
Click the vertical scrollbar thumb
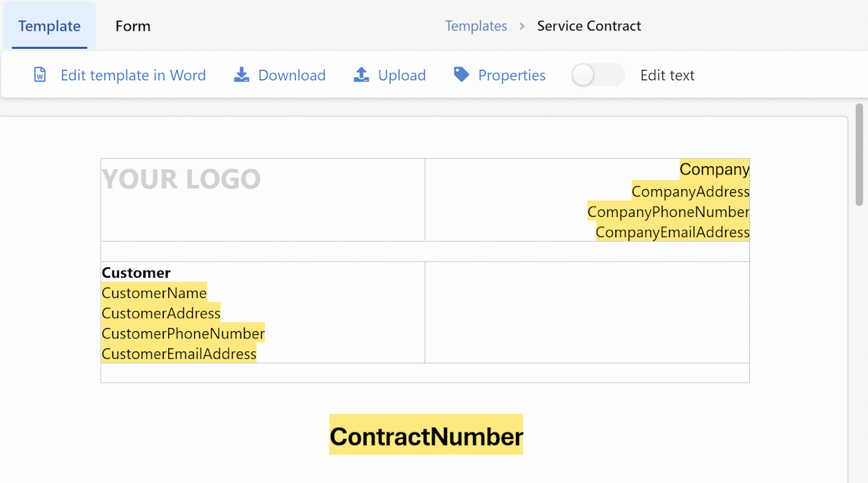click(859, 155)
